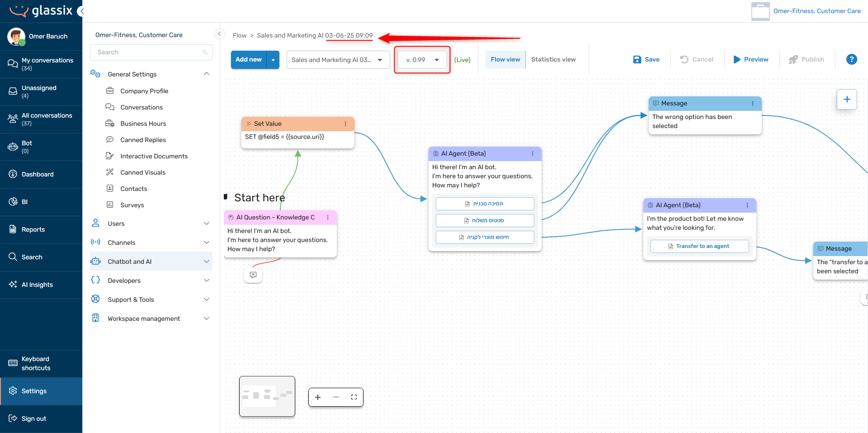Open the v. 0.99 version dropdown
Screen dimensions: 868x433
[x=422, y=60]
